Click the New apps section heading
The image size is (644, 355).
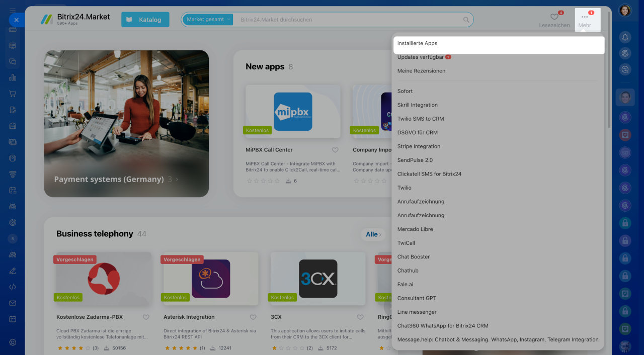pos(265,67)
